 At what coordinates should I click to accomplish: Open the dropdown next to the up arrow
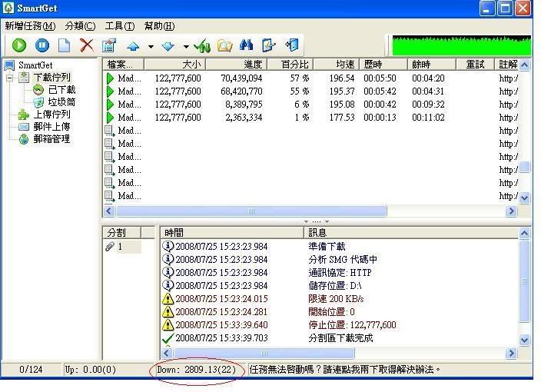151,46
